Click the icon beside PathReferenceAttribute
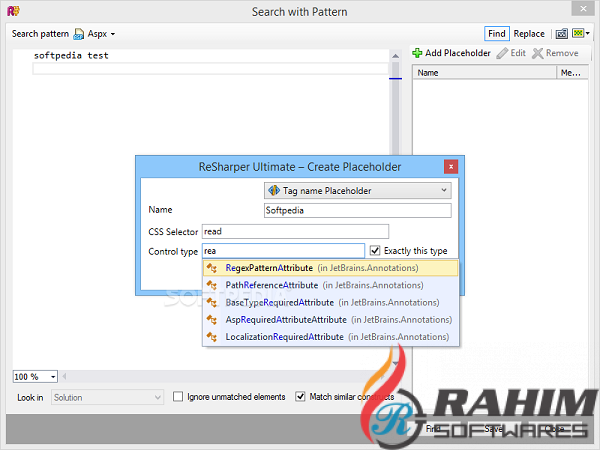The height and width of the screenshot is (450, 600). [x=212, y=285]
